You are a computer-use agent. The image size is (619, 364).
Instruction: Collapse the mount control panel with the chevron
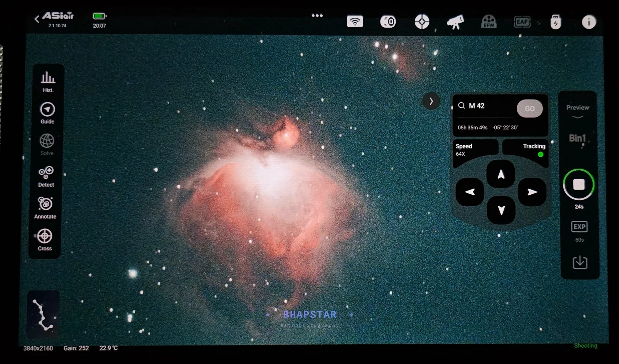click(431, 101)
